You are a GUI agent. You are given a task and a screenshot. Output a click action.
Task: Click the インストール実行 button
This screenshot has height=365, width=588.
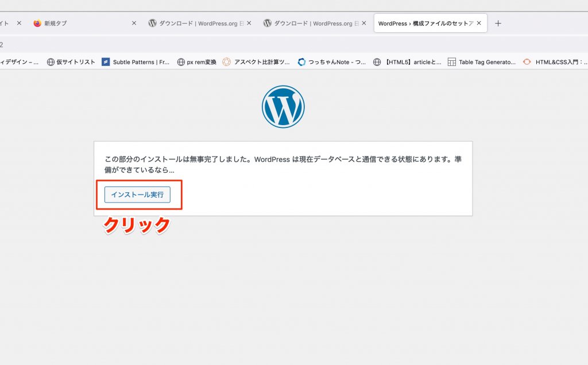(x=137, y=195)
